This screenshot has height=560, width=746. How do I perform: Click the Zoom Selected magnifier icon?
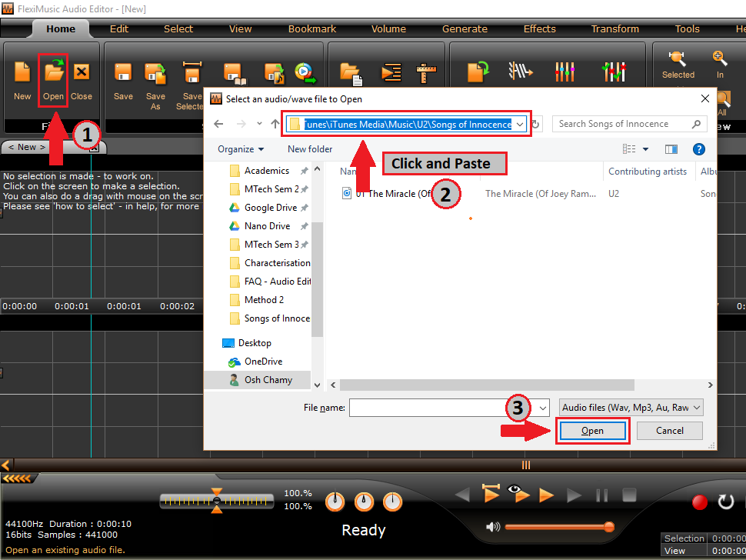[x=678, y=60]
